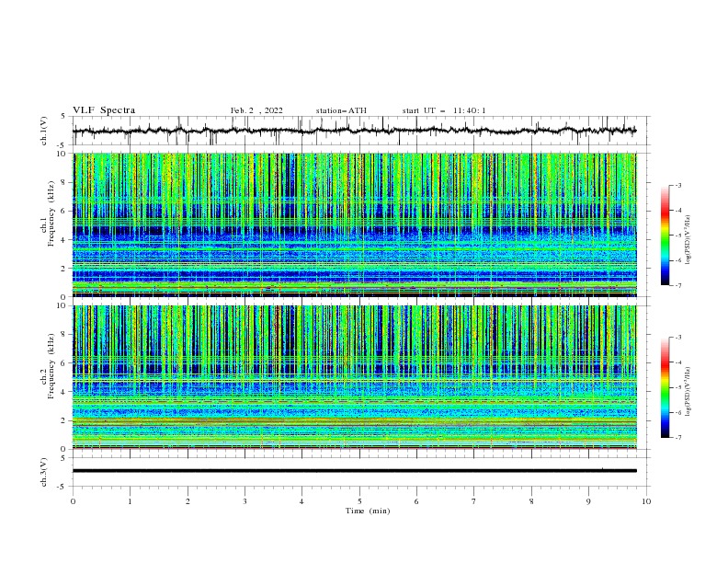Click the ch.1 voltage waveform trace
Image resolution: width=728 pixels, height=563 pixels.
pyautogui.click(x=354, y=131)
